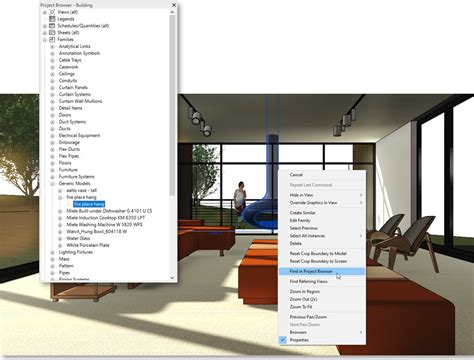Collapse the fire place hang family
The image size is (474, 360).
point(60,197)
